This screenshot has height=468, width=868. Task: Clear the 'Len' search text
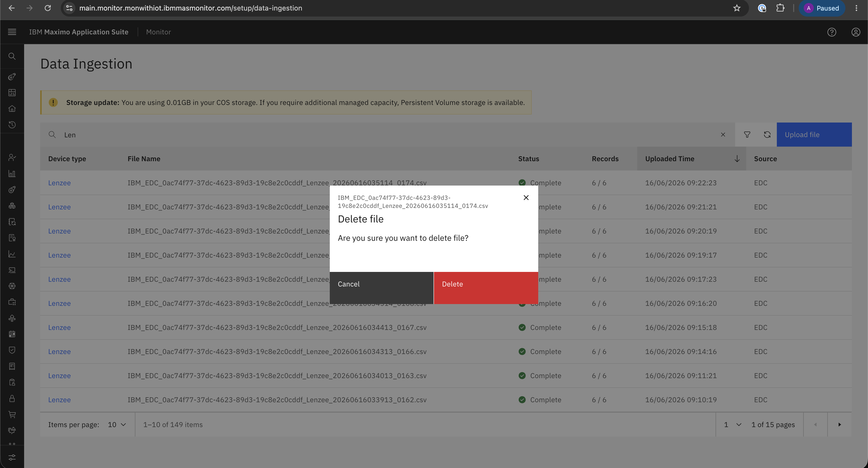click(723, 135)
